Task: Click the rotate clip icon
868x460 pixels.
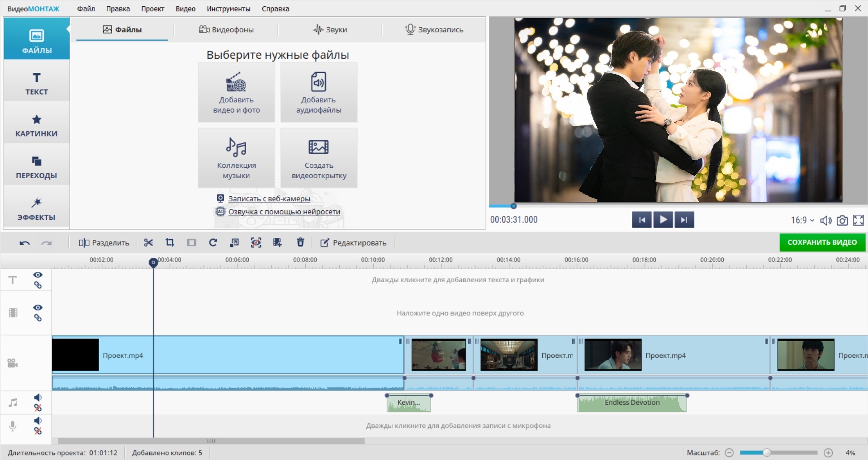Action: pos(213,243)
